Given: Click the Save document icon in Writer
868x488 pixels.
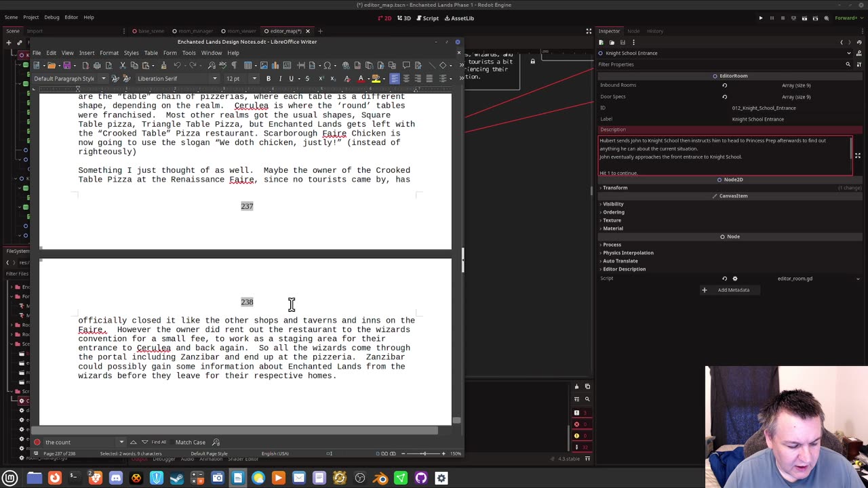Looking at the screenshot, I should [66, 65].
